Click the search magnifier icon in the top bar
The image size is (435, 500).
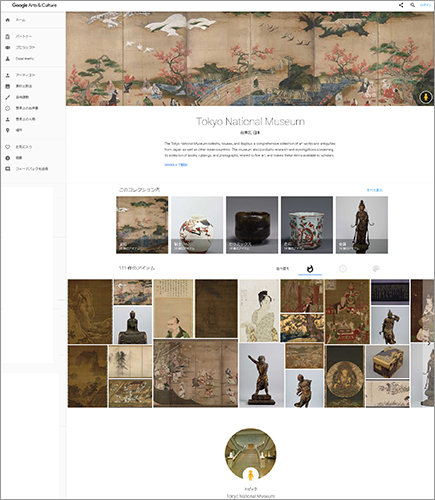(x=412, y=5)
